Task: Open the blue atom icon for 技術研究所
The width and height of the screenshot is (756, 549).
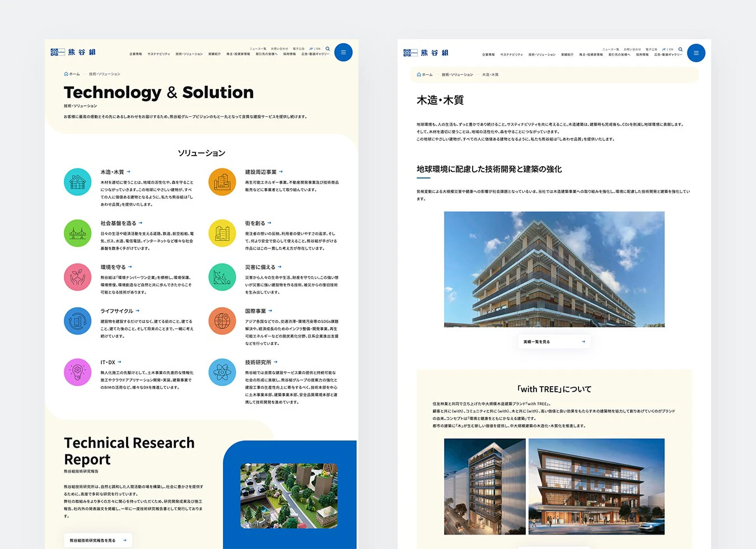Action: pos(222,372)
